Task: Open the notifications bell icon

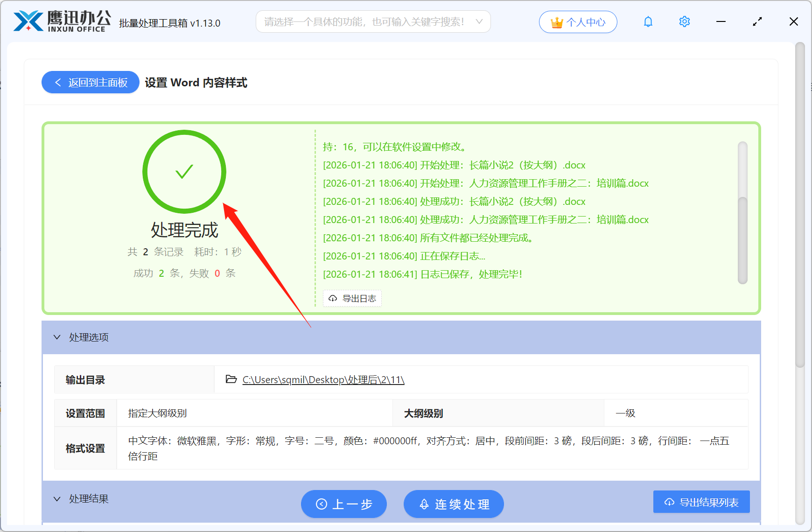Action: pos(648,21)
